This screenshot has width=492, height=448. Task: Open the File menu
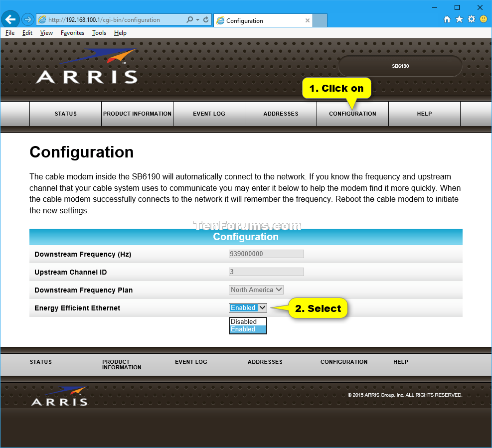[x=9, y=33]
